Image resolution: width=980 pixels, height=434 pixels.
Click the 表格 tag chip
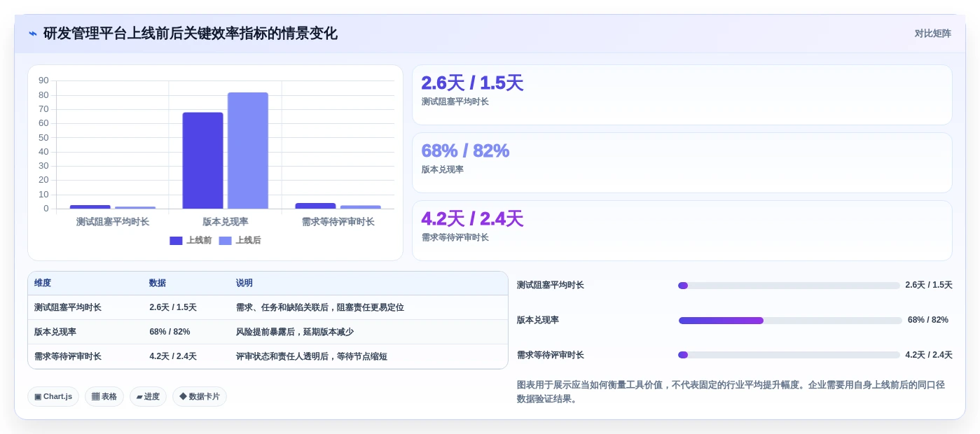104,396
